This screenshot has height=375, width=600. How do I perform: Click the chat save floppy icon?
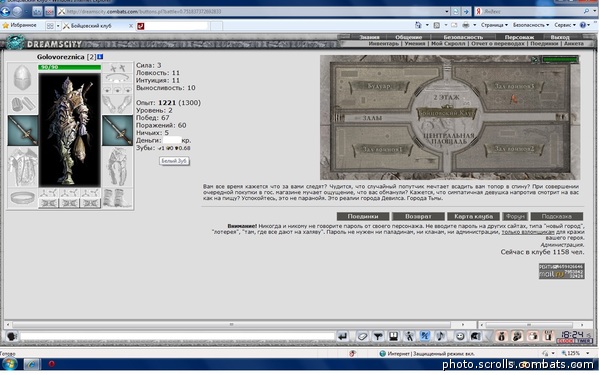[394, 336]
